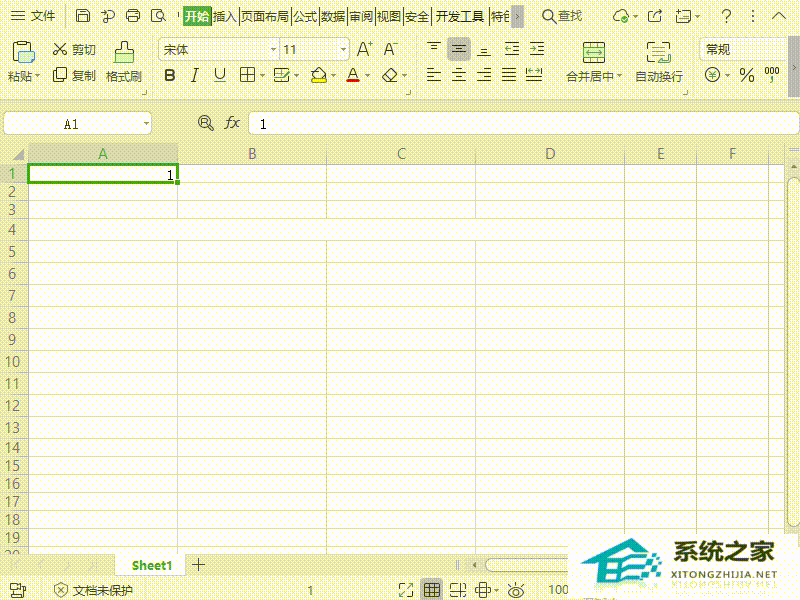Expand the Paste (粘贴) options arrow
Image resolution: width=800 pixels, height=600 pixels.
(x=38, y=76)
